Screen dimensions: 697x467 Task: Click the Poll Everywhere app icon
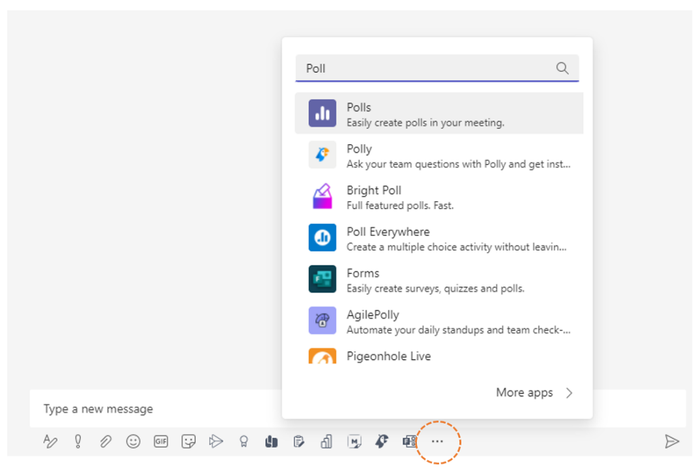point(322,237)
